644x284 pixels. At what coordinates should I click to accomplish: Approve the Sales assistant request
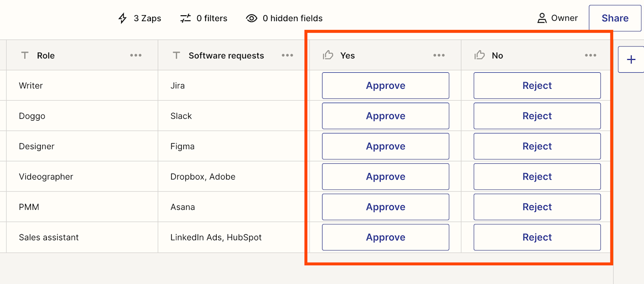pos(385,238)
